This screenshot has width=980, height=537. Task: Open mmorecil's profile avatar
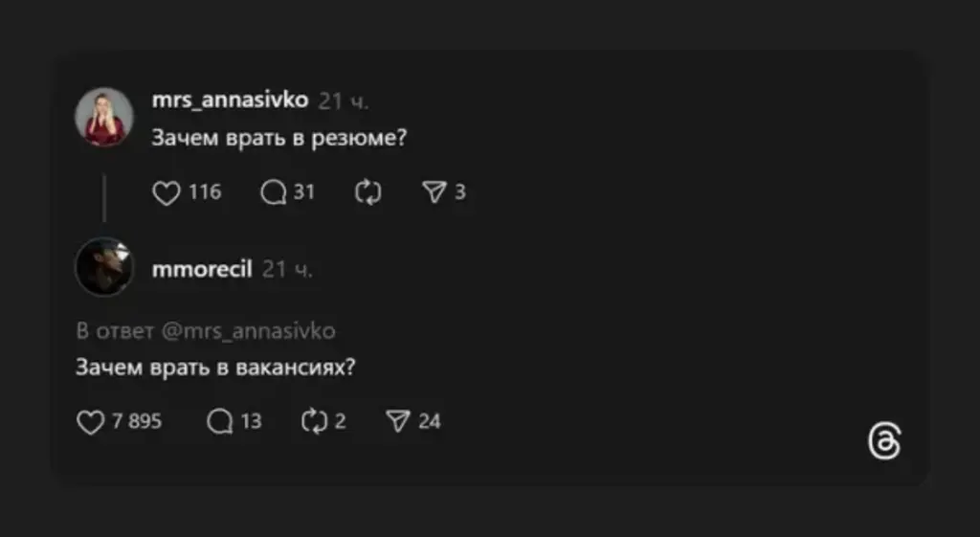tap(103, 266)
